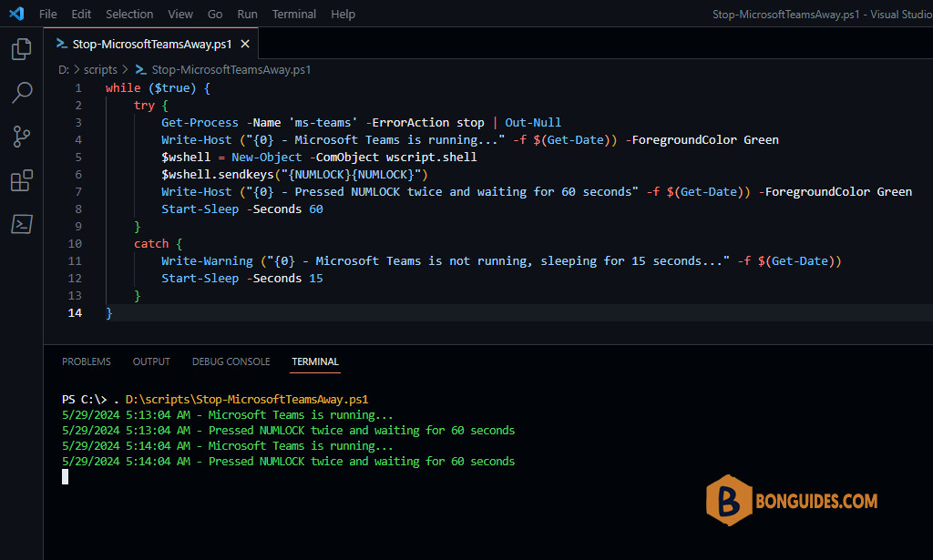The image size is (933, 560).
Task: Open the Search view in activity bar
Action: coord(22,93)
